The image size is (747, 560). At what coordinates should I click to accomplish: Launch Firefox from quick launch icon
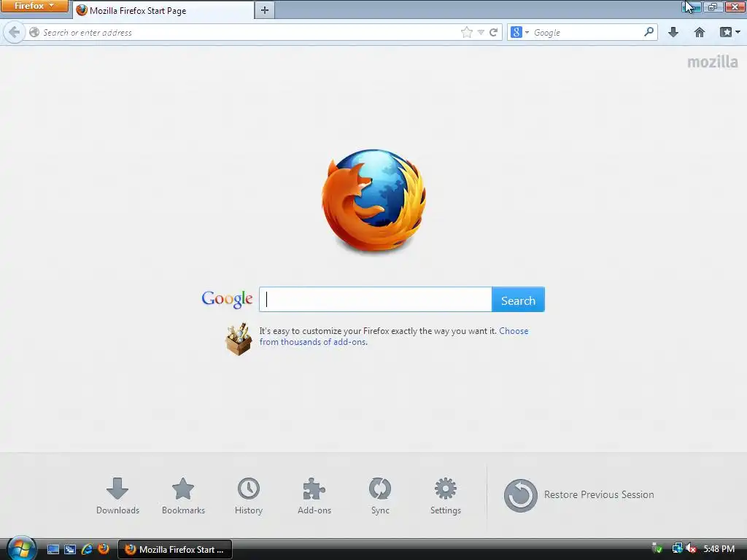point(104,549)
